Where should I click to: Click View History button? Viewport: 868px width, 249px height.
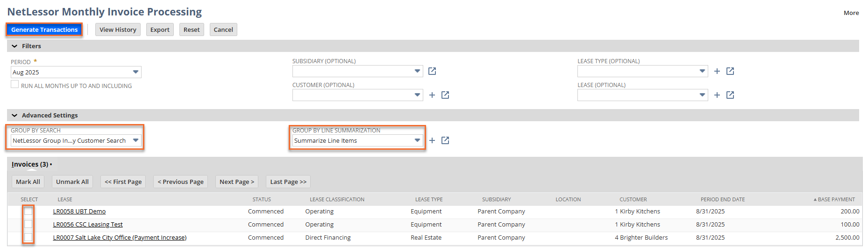118,29
